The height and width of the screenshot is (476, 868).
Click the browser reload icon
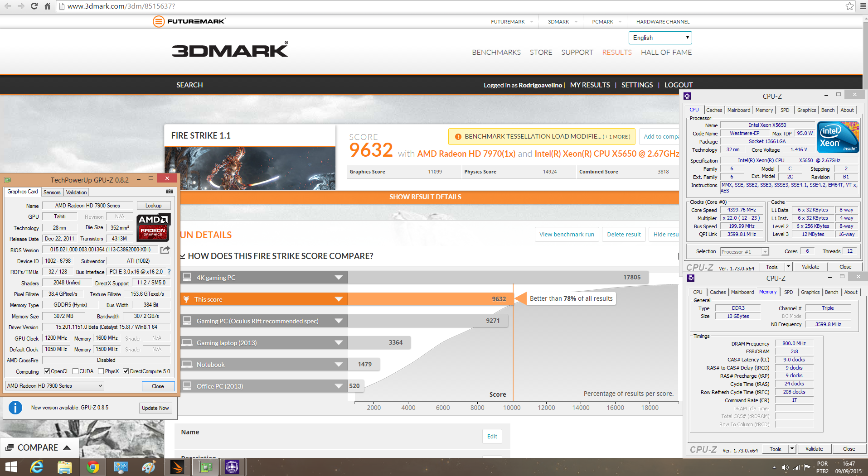[x=34, y=6]
